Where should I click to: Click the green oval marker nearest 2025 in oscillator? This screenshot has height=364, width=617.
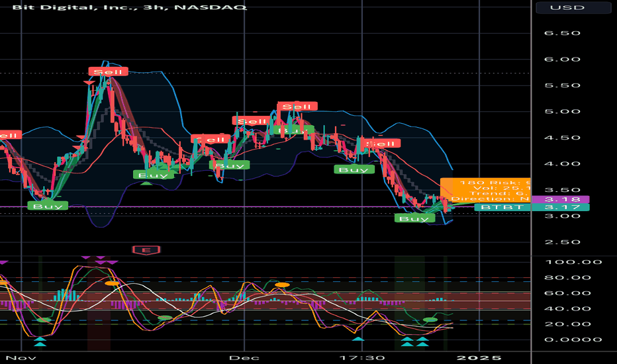430,320
